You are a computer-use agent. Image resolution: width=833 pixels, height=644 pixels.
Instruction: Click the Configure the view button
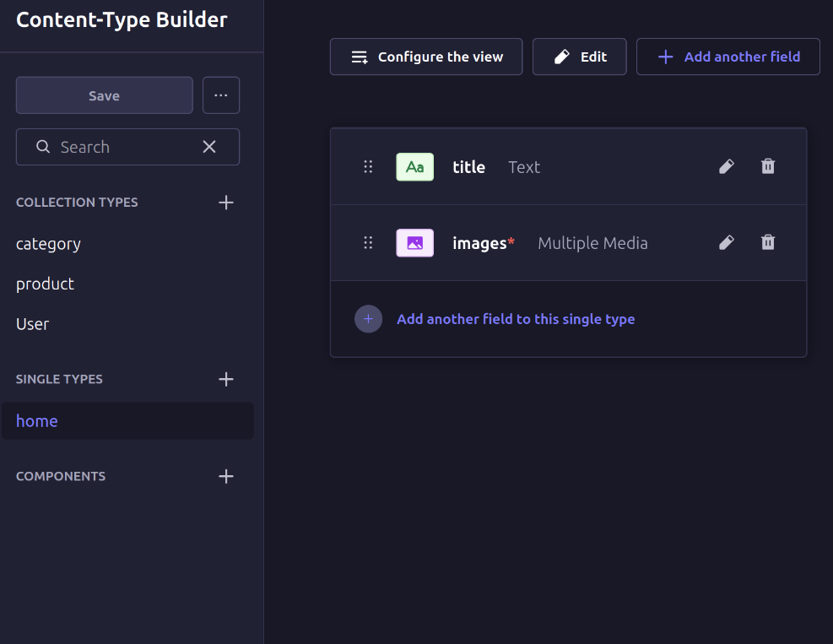pyautogui.click(x=426, y=57)
